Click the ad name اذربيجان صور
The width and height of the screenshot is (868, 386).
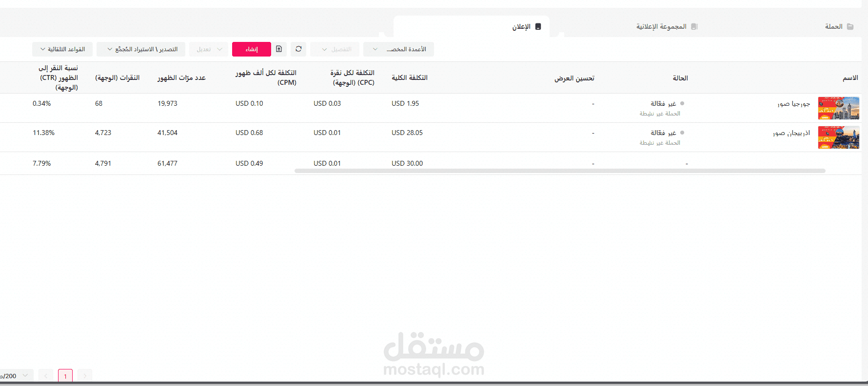click(x=791, y=133)
